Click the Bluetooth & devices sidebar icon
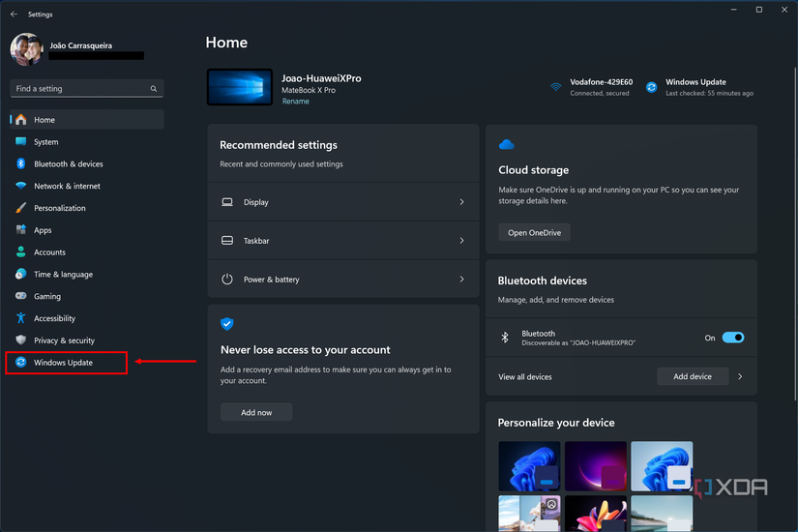The image size is (798, 532). click(21, 163)
